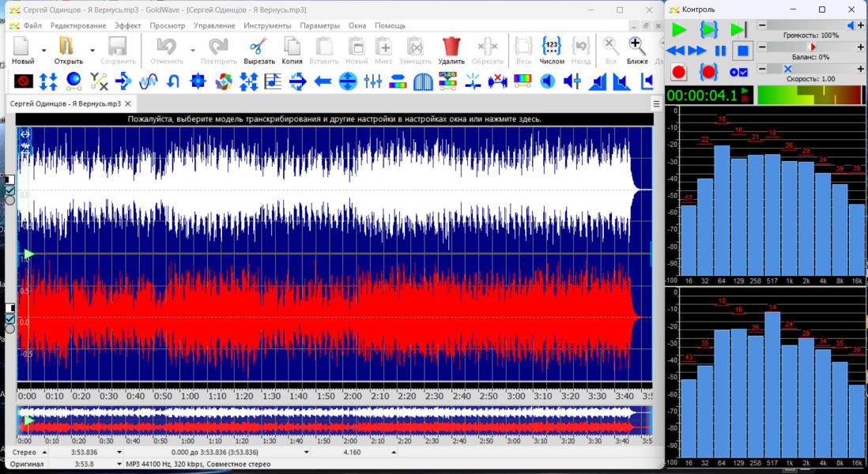Image resolution: width=868 pixels, height=474 pixels.
Task: Click the green Play button in Контроль
Action: coord(678,30)
